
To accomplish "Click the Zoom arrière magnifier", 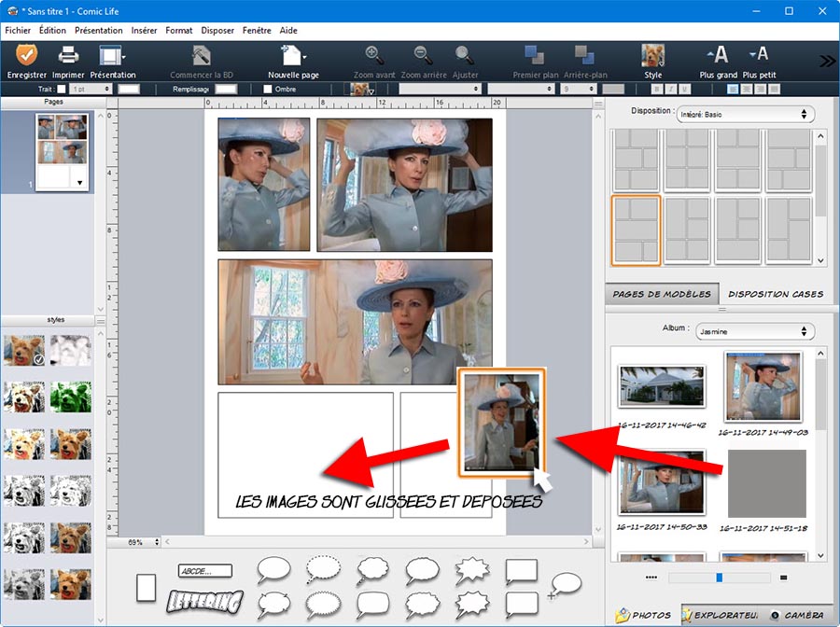I will coord(423,55).
